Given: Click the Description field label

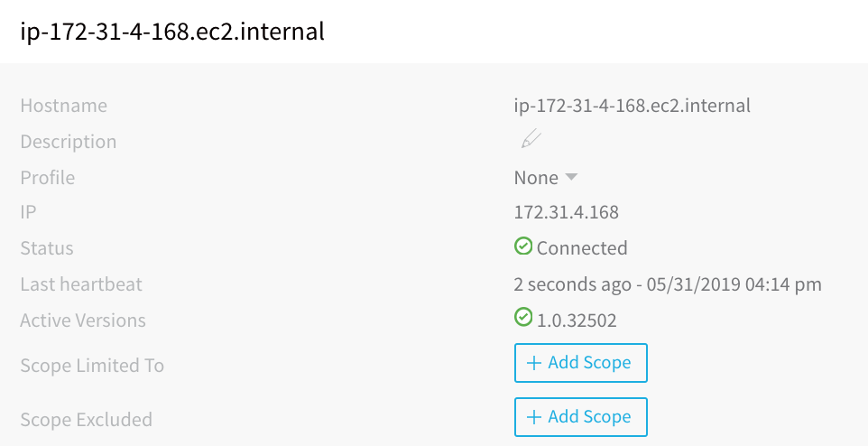Looking at the screenshot, I should pyautogui.click(x=68, y=142).
